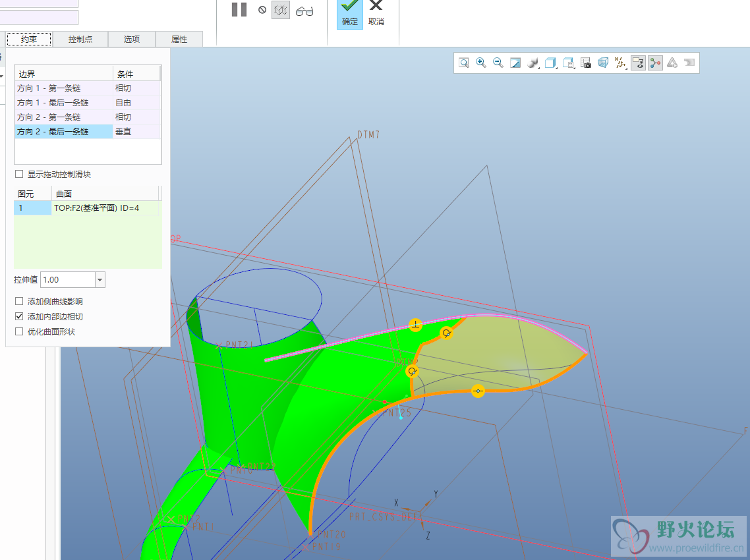Click the gray triangle-with-play icon
The image size is (750, 560).
pyautogui.click(x=672, y=63)
